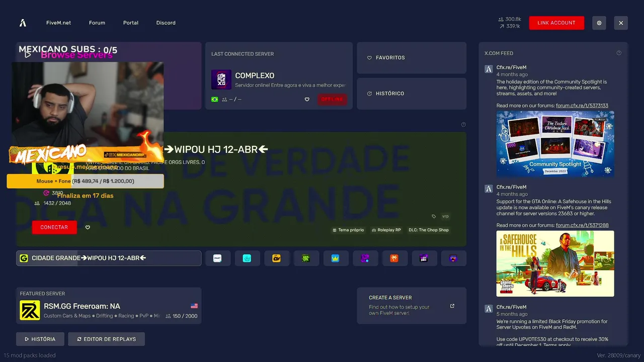Screen dimensions: 644x362
Task: Click the Cfx.re avatar on Safehouse post
Action: pyautogui.click(x=489, y=189)
